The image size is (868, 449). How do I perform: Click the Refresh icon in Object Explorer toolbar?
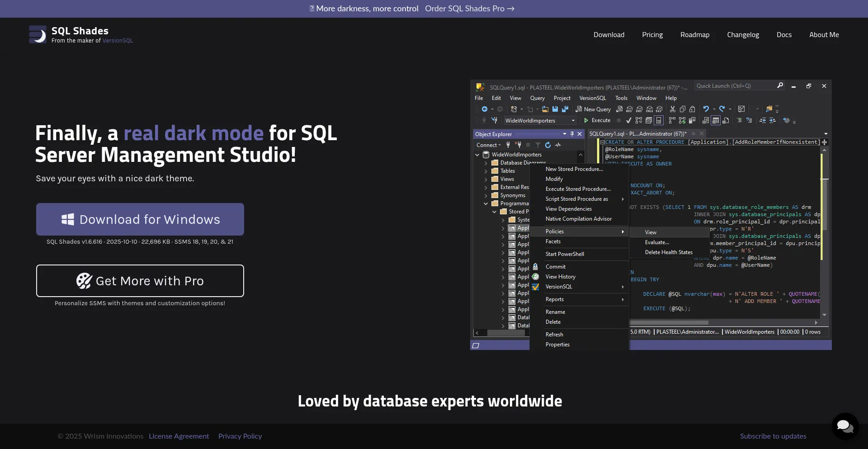point(548,145)
